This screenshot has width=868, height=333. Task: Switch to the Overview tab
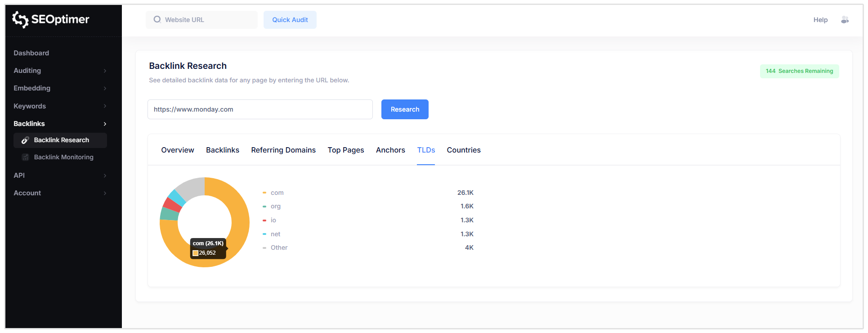pos(178,150)
